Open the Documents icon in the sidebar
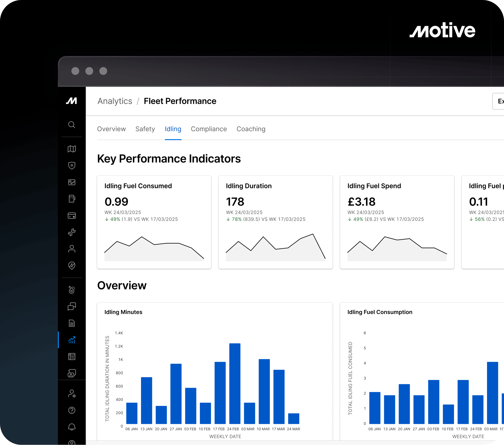This screenshot has height=445, width=504. (x=72, y=323)
